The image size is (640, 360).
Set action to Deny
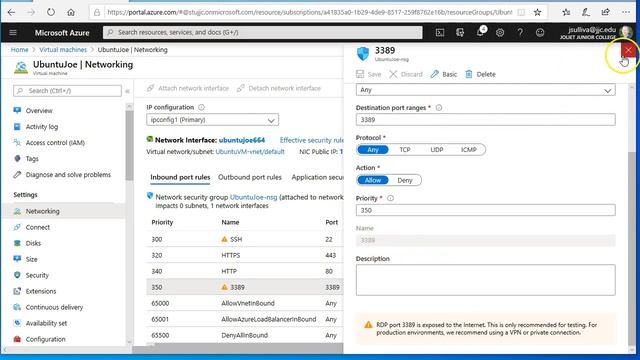pyautogui.click(x=405, y=180)
